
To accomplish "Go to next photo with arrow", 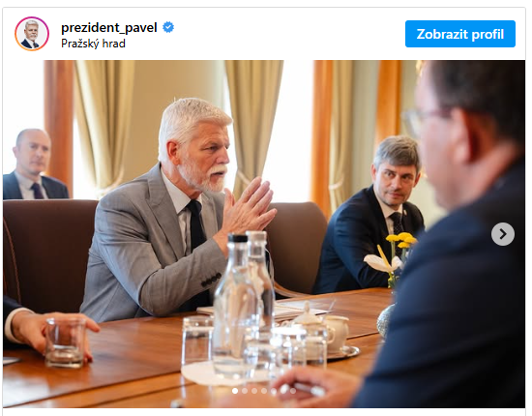I will [x=503, y=234].
